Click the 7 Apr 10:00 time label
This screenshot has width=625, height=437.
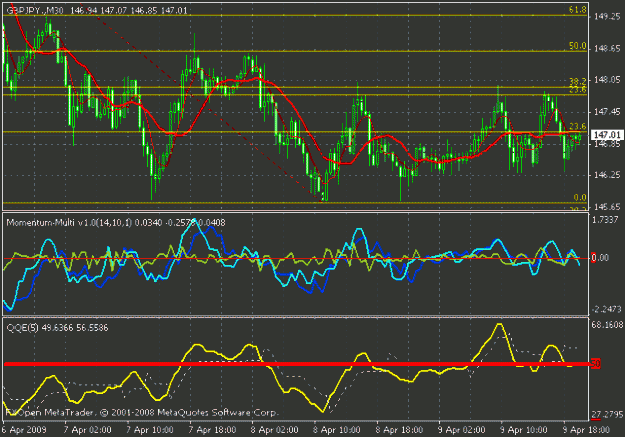[x=150, y=430]
